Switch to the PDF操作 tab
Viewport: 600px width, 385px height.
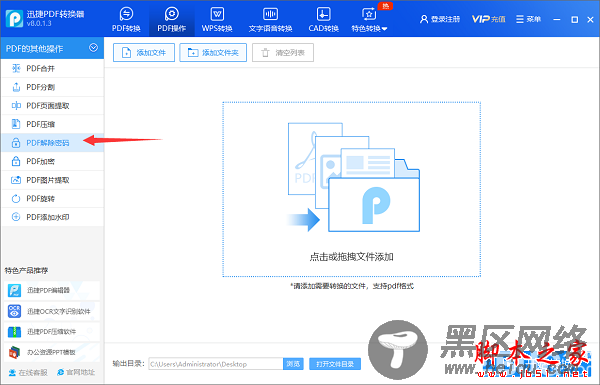171,19
